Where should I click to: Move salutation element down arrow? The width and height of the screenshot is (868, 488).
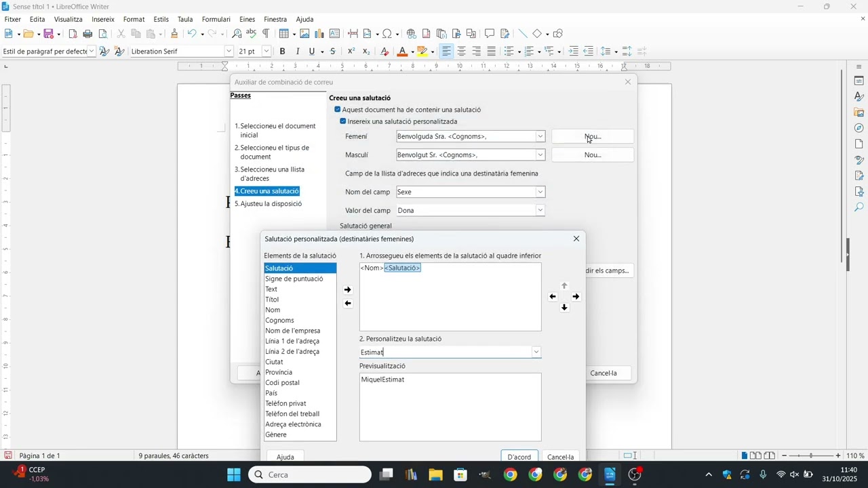[x=564, y=308]
